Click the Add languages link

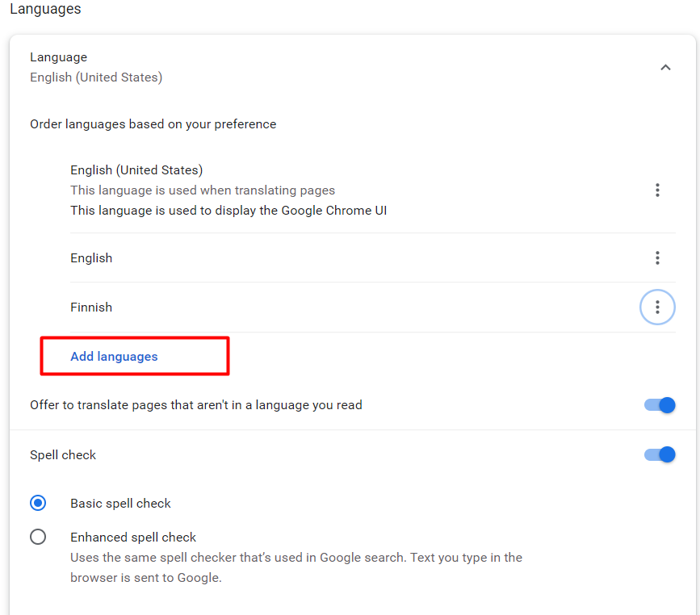[x=114, y=357]
